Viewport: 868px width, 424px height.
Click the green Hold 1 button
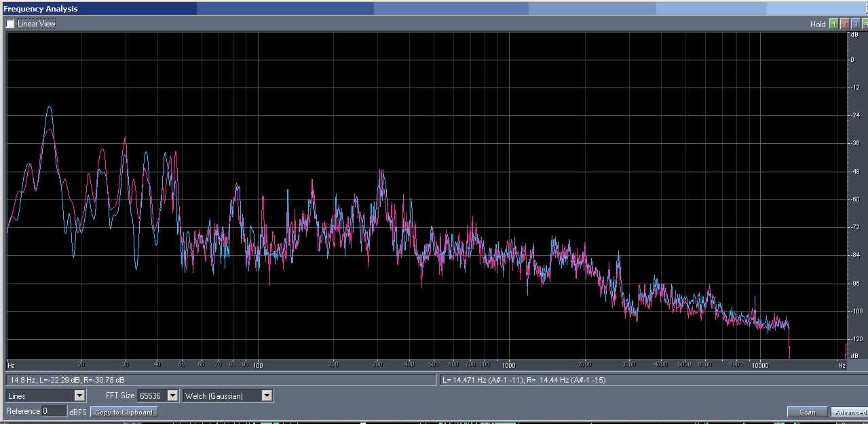833,24
